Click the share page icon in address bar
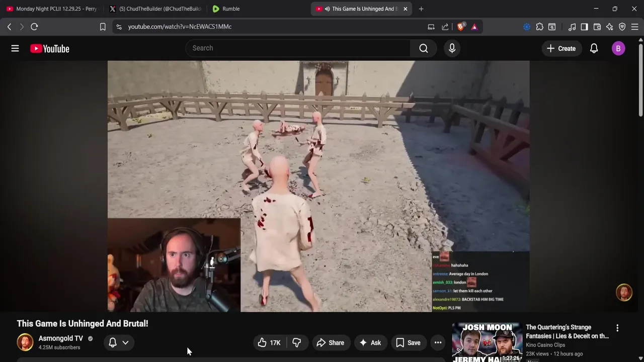 click(x=445, y=27)
